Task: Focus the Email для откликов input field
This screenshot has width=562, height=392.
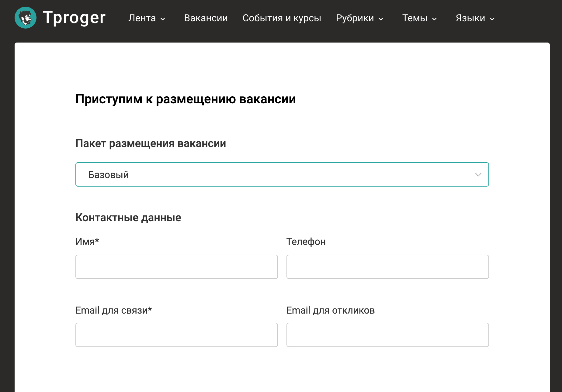Action: [x=388, y=335]
